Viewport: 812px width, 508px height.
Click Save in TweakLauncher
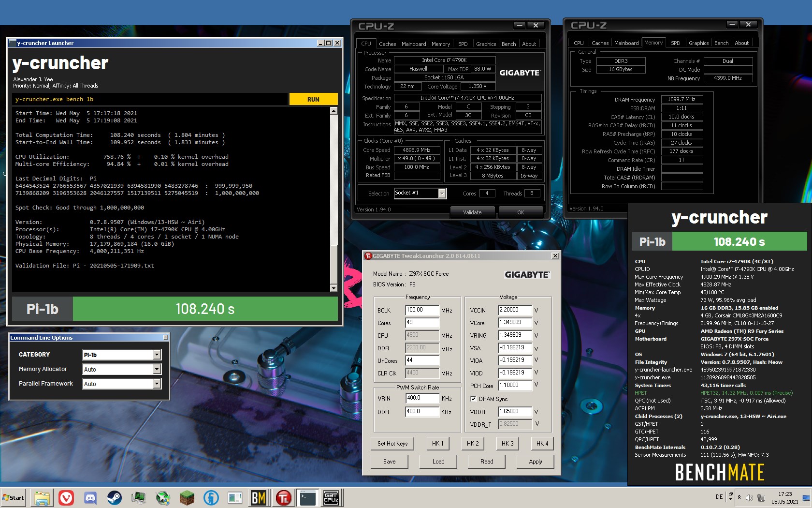(389, 462)
